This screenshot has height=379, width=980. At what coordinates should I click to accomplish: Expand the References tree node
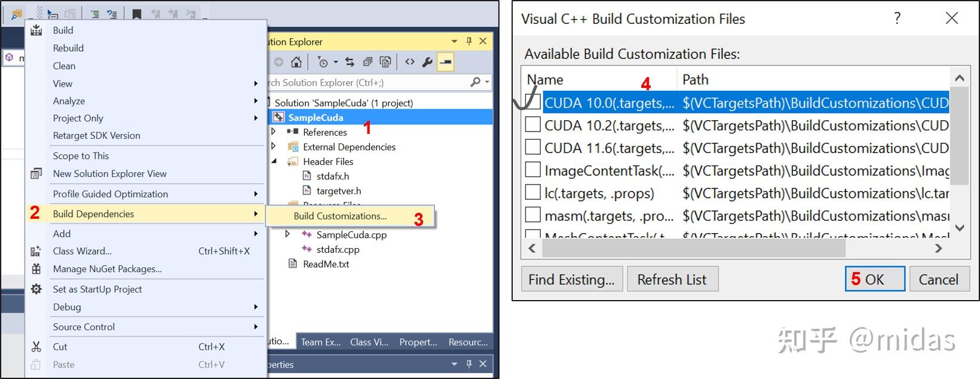(274, 132)
